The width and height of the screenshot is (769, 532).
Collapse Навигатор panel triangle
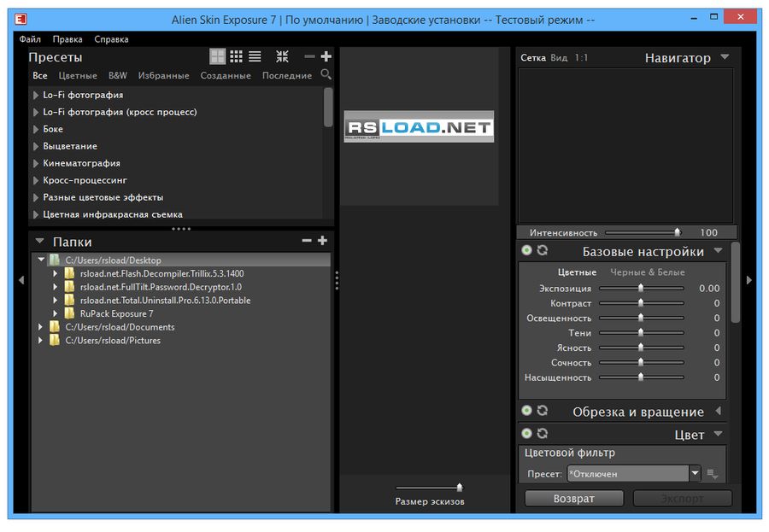[725, 57]
